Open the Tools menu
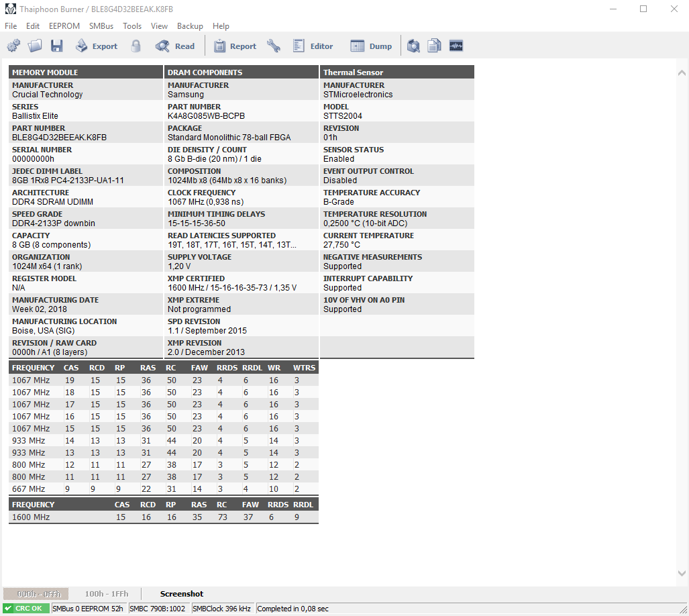This screenshot has width=689, height=616. click(x=131, y=26)
